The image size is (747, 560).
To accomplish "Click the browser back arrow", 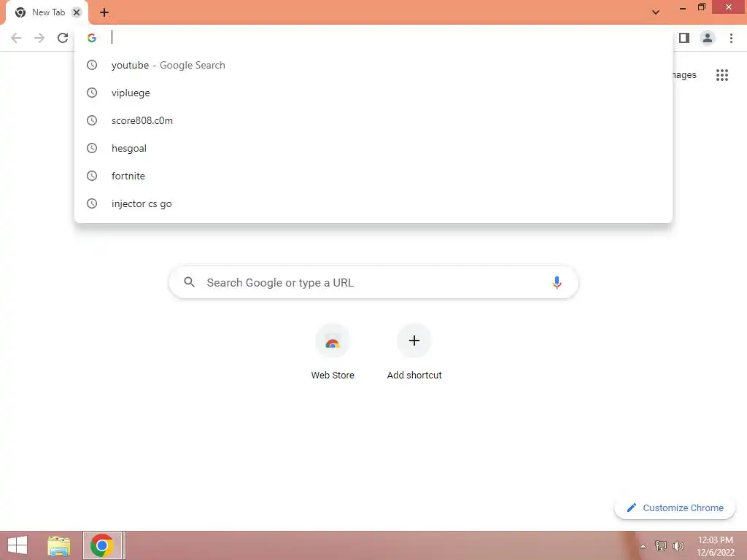I will coord(16,38).
